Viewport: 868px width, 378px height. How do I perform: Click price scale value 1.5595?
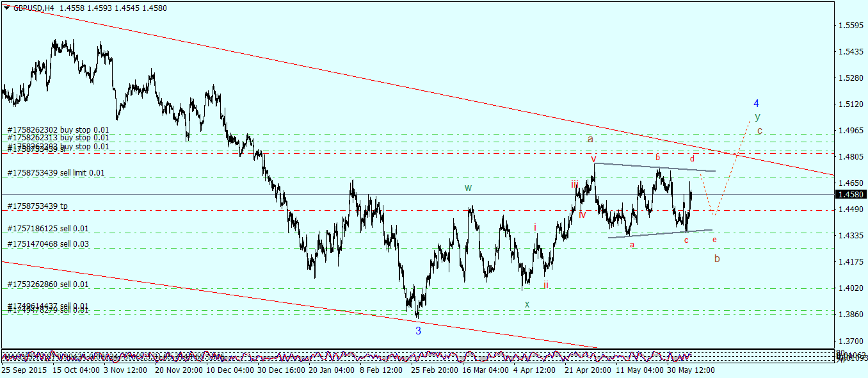(851, 26)
